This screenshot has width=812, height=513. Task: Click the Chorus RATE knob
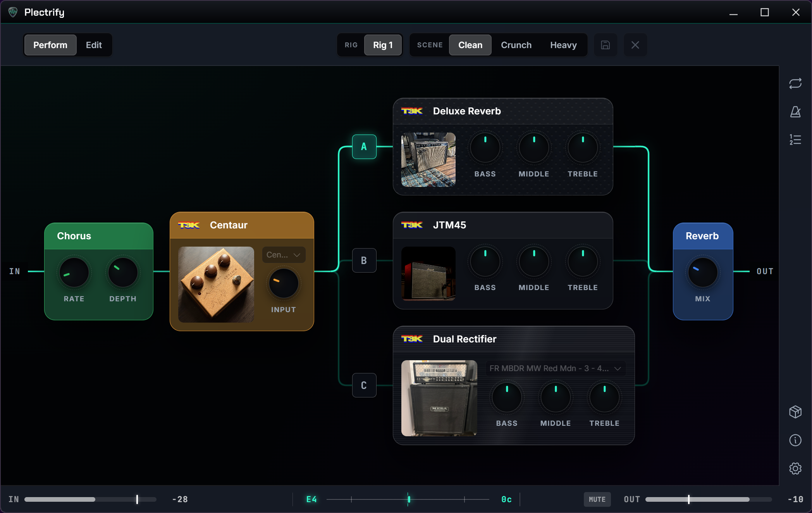pos(74,273)
